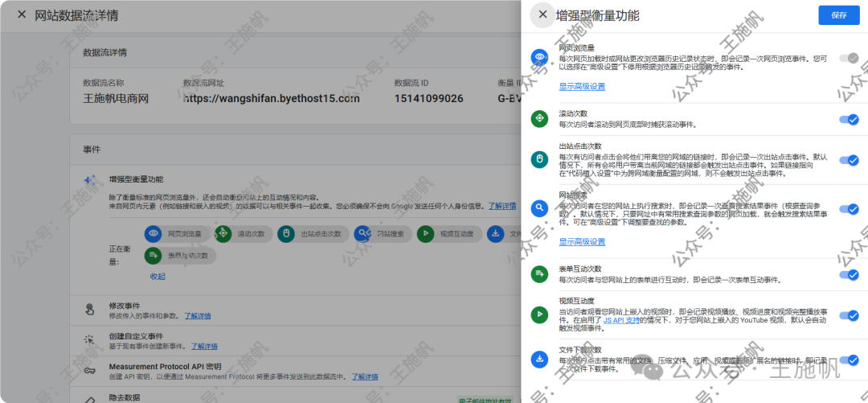Screen dimensions: 868x403
Task: Close the 增强型衡量功能 panel
Action: pos(542,15)
